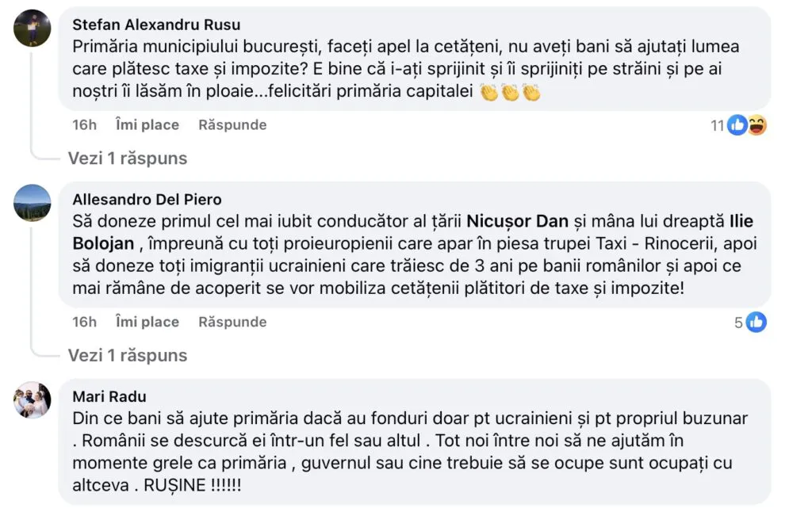Reply to Stefan Alexandru Rusu's comment
Image resolution: width=812 pixels, height=508 pixels.
pyautogui.click(x=232, y=124)
